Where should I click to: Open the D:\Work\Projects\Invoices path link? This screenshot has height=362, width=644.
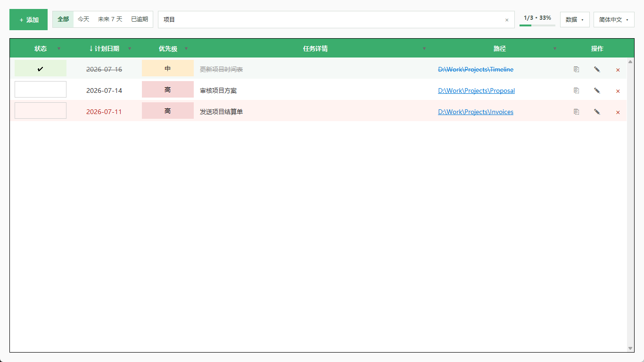[x=476, y=112]
